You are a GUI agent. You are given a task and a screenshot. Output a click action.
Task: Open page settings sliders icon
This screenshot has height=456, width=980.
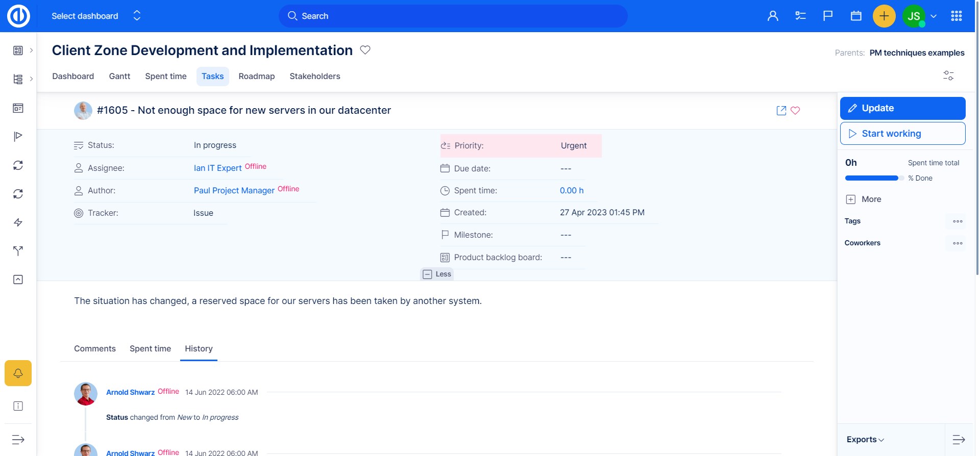(x=948, y=75)
